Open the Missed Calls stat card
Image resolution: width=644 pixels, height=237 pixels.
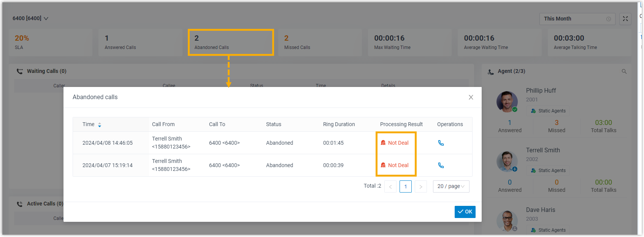pos(320,43)
